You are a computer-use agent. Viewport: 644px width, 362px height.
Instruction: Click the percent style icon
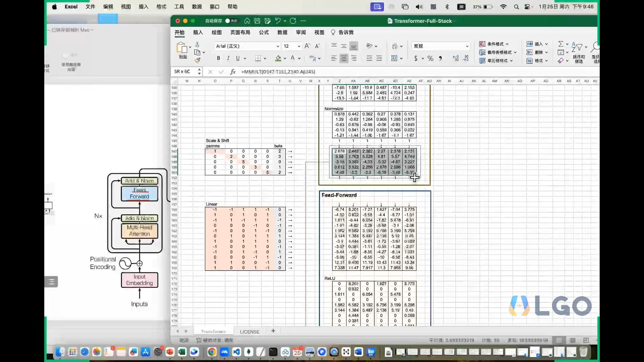click(430, 58)
